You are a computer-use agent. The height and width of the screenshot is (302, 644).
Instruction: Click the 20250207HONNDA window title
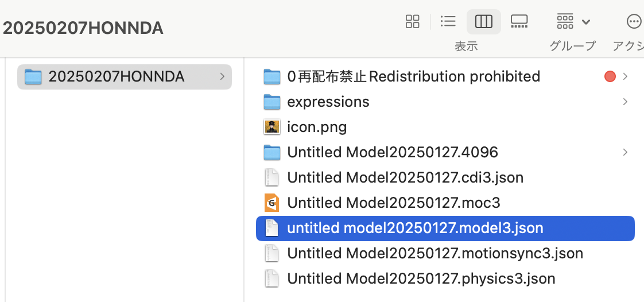click(x=83, y=28)
